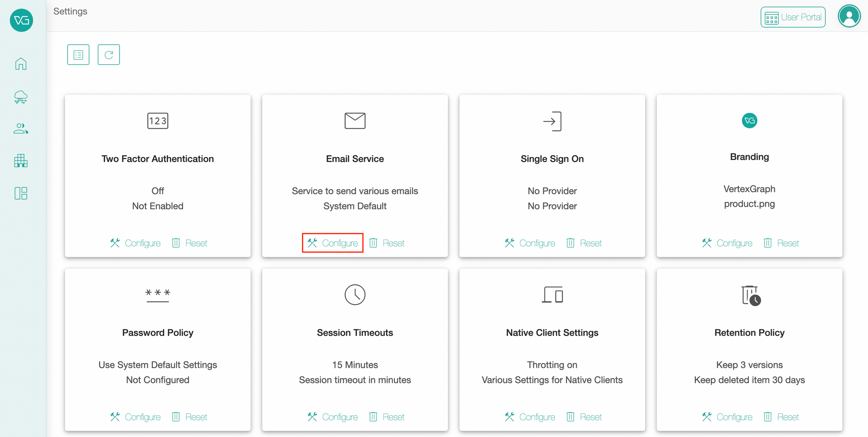Open the user profile avatar
This screenshot has height=437, width=868.
[x=849, y=16]
